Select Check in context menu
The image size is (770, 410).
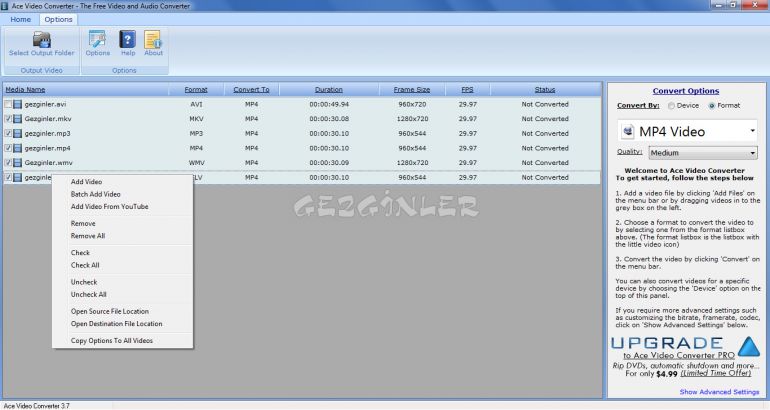80,253
